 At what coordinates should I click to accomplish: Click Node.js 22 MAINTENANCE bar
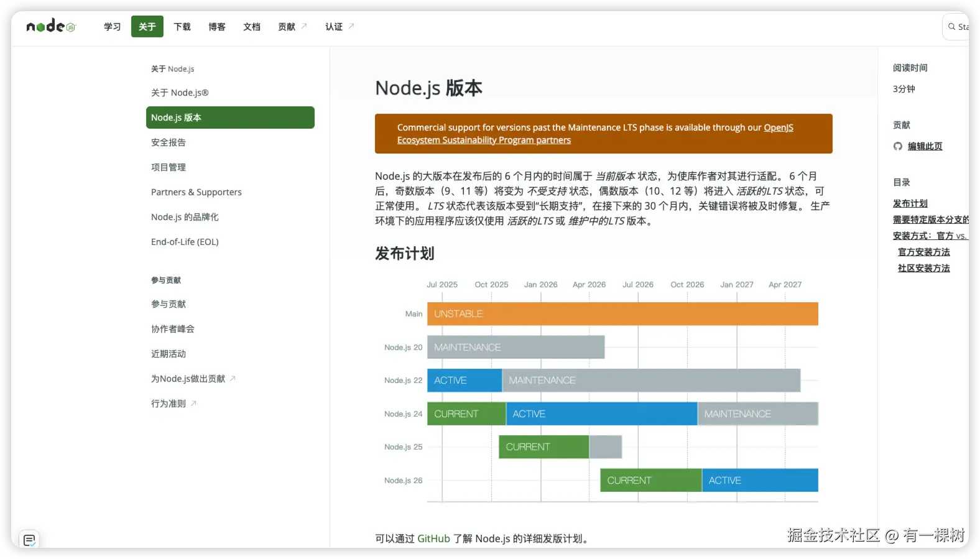pos(651,380)
